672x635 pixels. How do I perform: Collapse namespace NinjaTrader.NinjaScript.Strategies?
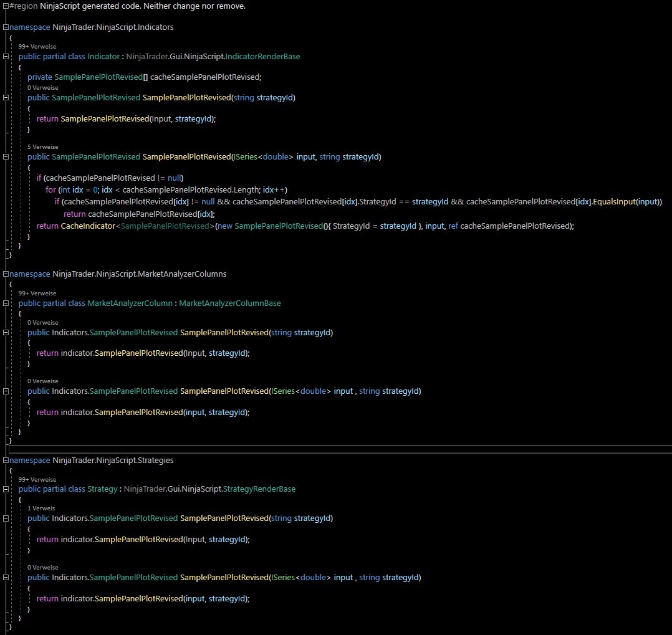click(x=6, y=460)
